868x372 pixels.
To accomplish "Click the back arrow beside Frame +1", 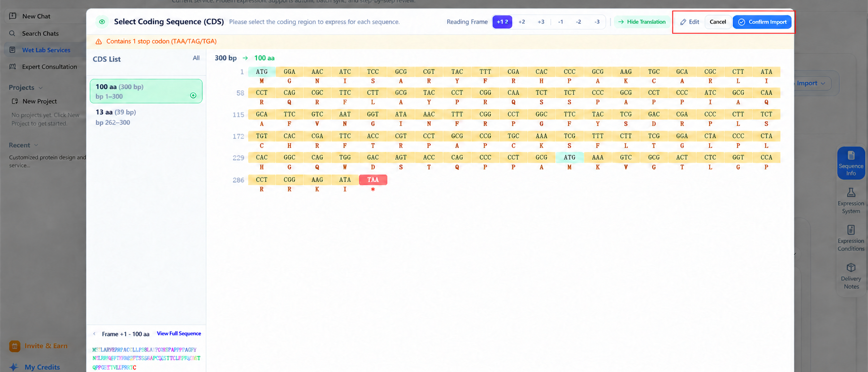I will coord(95,334).
